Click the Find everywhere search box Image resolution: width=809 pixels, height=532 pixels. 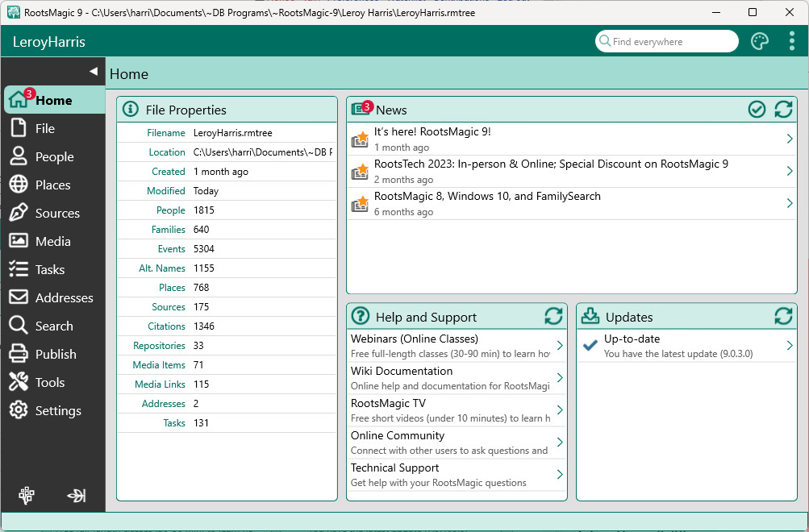669,42
